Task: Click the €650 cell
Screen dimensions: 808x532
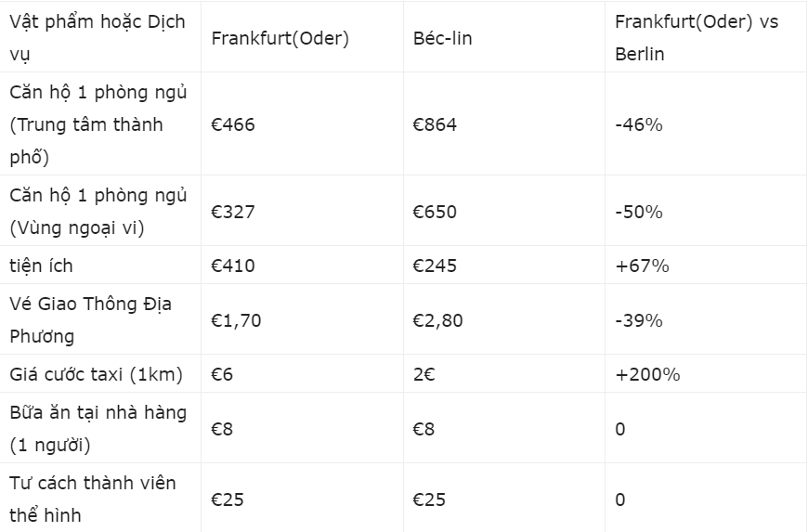Action: (x=435, y=212)
